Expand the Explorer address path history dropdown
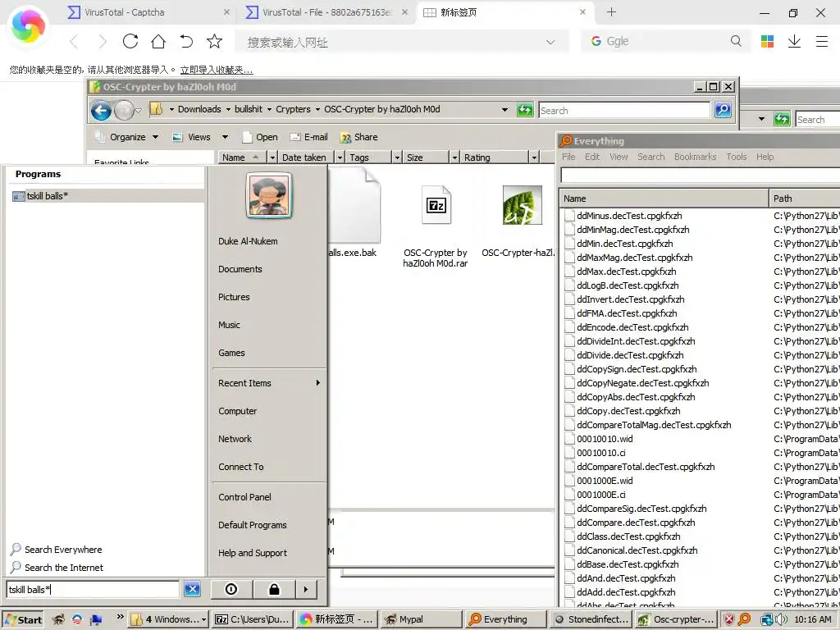This screenshot has width=840, height=630. point(504,109)
